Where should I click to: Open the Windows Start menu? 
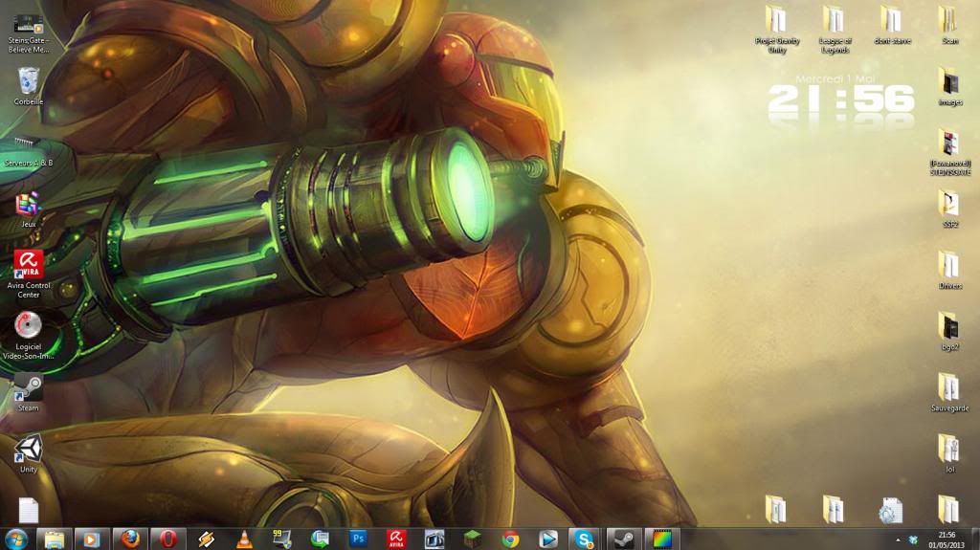click(x=16, y=539)
